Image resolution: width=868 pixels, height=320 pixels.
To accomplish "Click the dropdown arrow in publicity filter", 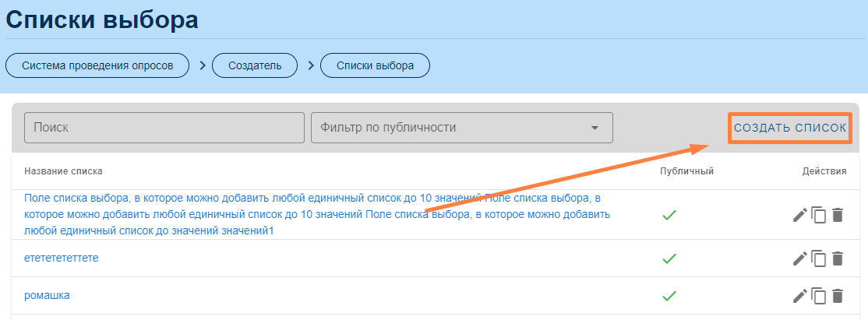I will [595, 128].
